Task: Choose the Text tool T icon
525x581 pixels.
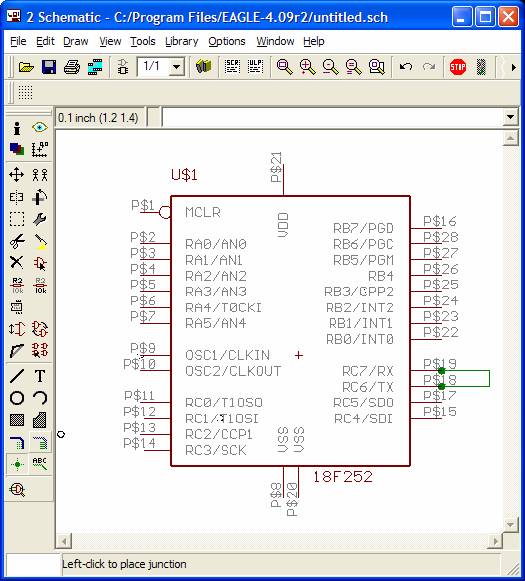Action: point(40,376)
